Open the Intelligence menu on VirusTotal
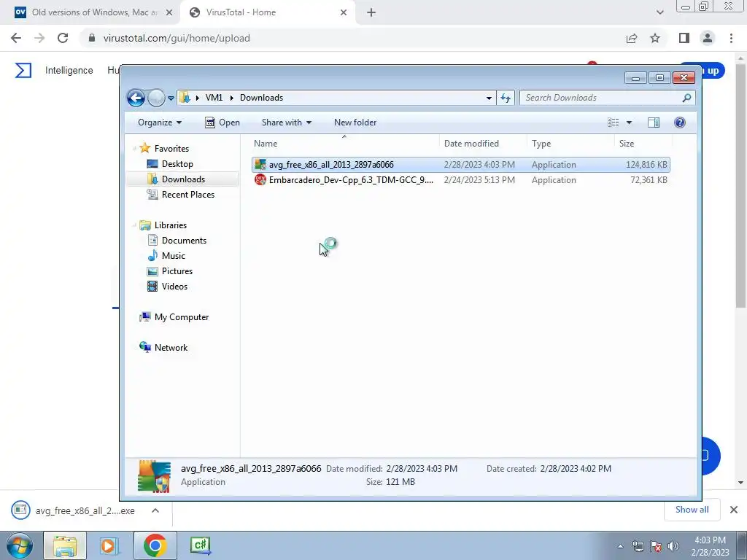 tap(69, 71)
